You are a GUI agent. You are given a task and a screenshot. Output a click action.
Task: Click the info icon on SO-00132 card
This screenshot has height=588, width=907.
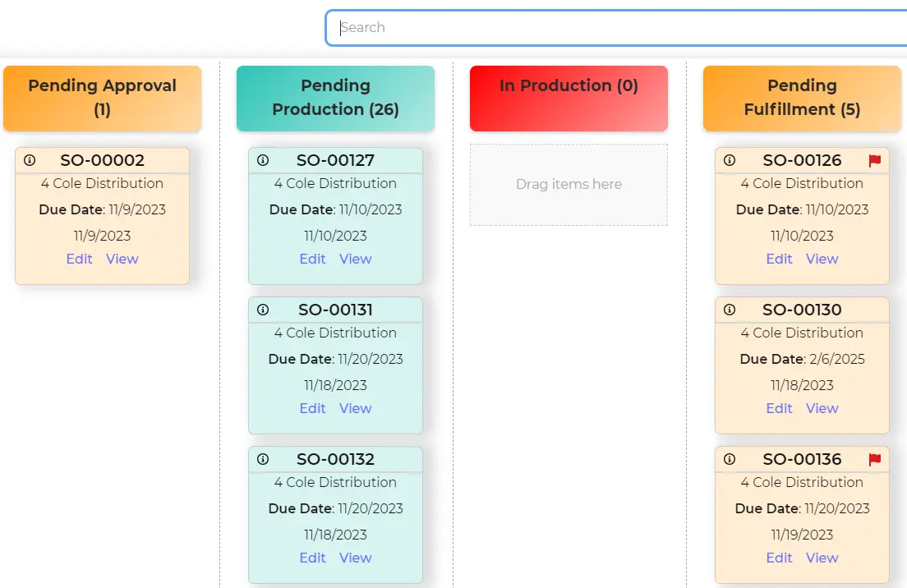click(x=263, y=459)
